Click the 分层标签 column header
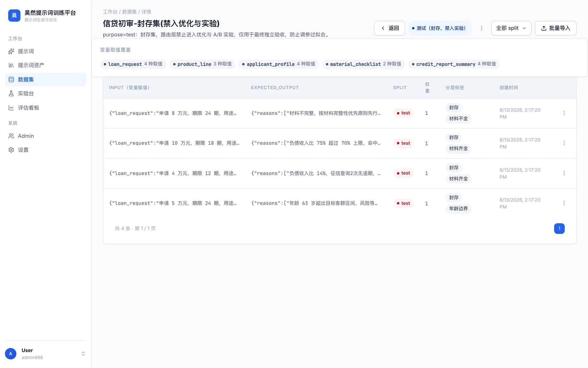 pyautogui.click(x=454, y=88)
